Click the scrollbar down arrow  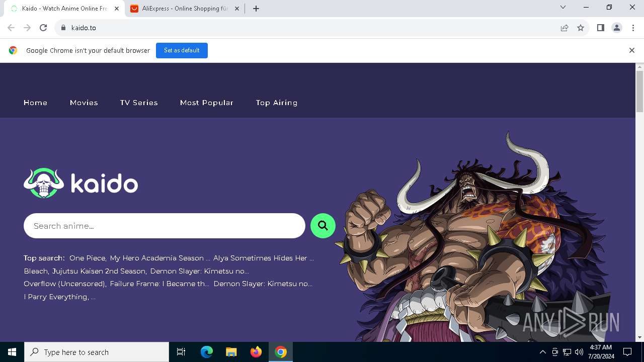[639, 338]
